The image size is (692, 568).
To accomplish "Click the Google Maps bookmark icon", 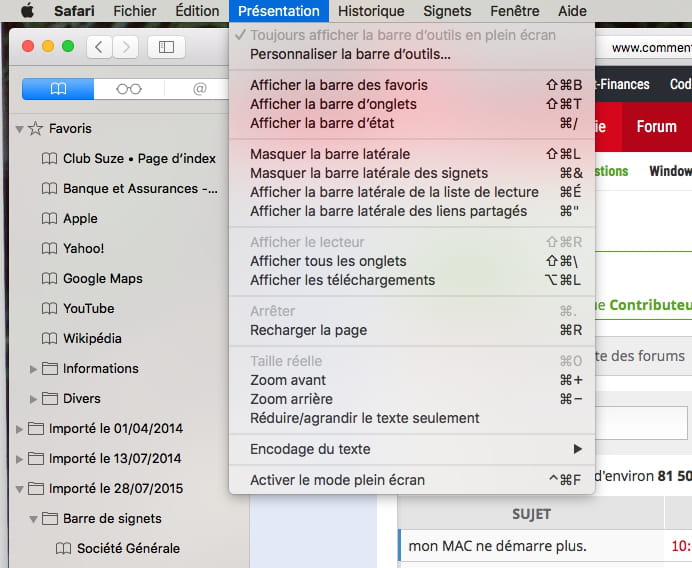I will [49, 278].
